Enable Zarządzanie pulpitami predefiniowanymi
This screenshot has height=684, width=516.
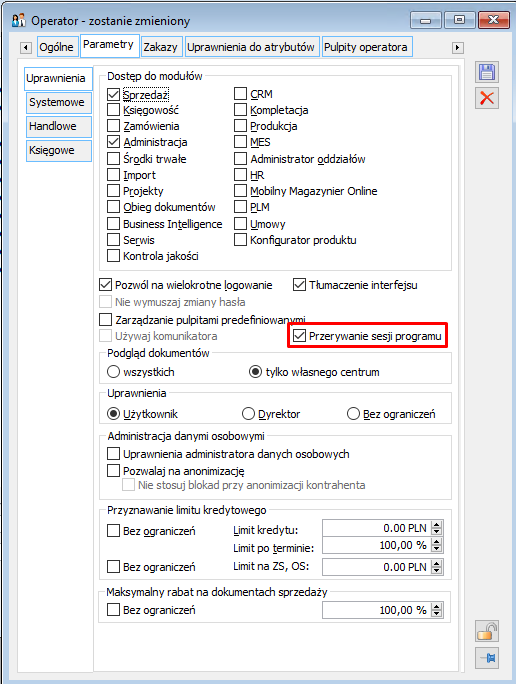tap(106, 320)
